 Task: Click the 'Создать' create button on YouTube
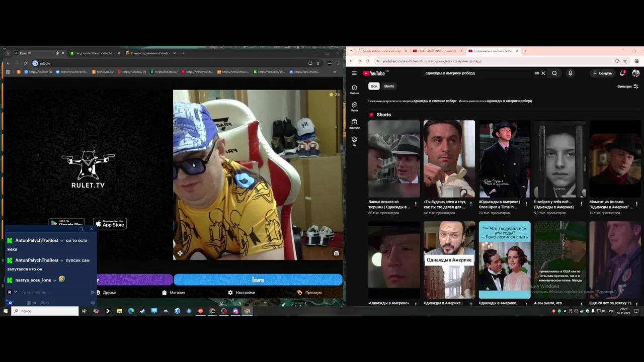[602, 73]
